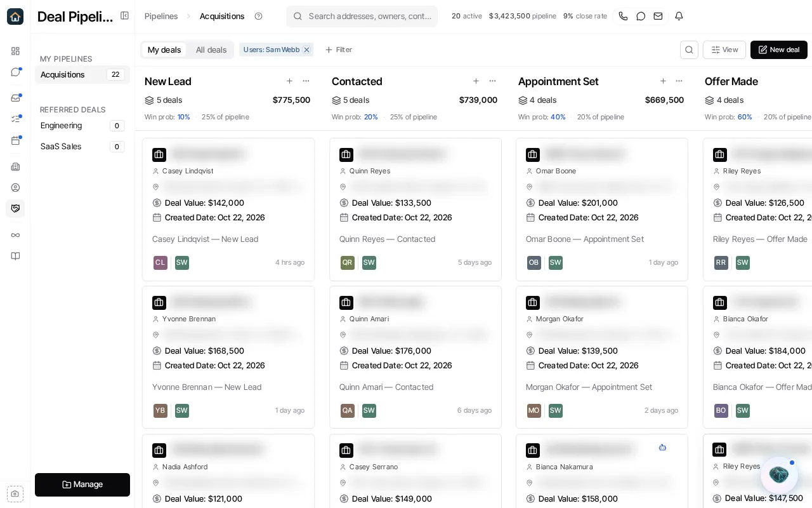Collapse the Deal Pipeline side panel

124,16
